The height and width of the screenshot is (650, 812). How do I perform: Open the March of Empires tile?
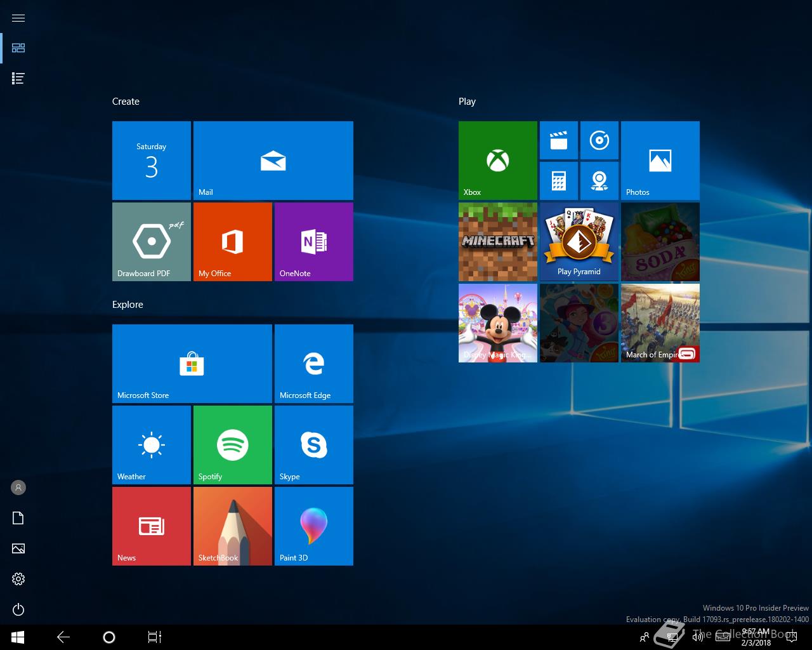tap(660, 323)
